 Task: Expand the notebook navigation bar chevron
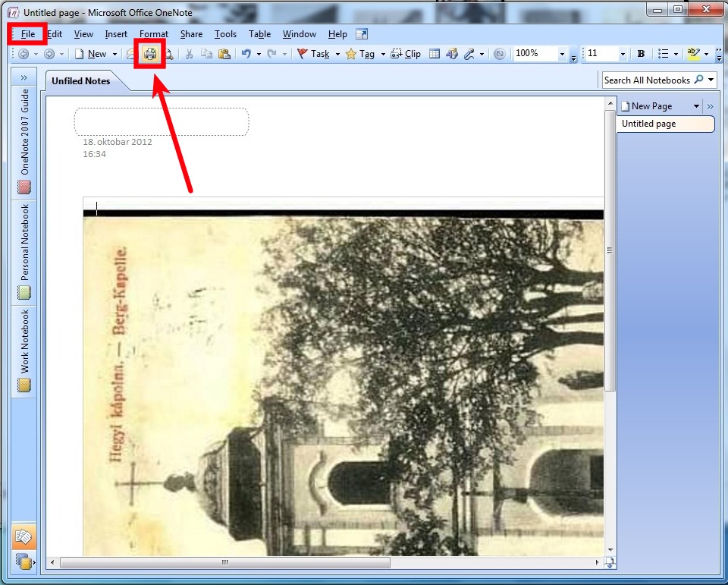tap(24, 77)
